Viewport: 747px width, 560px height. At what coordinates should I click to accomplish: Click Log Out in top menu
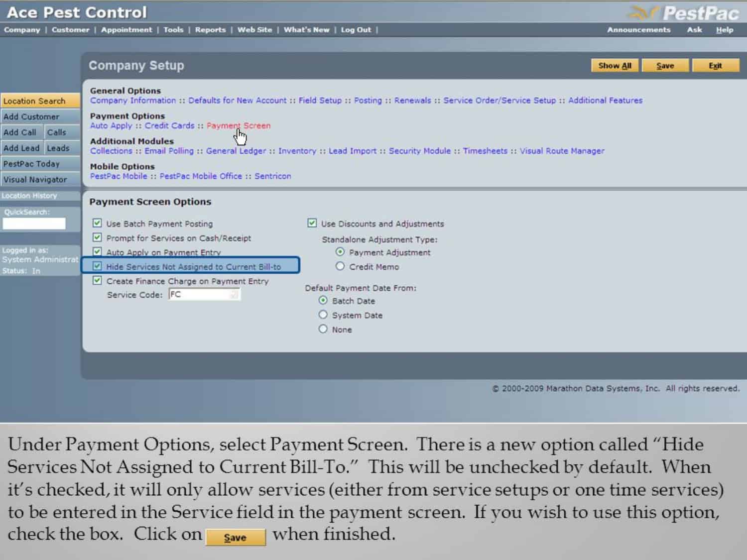356,30
